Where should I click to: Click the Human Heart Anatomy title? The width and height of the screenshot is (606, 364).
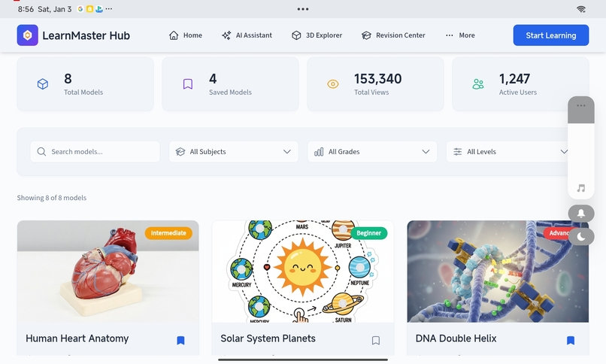[77, 338]
